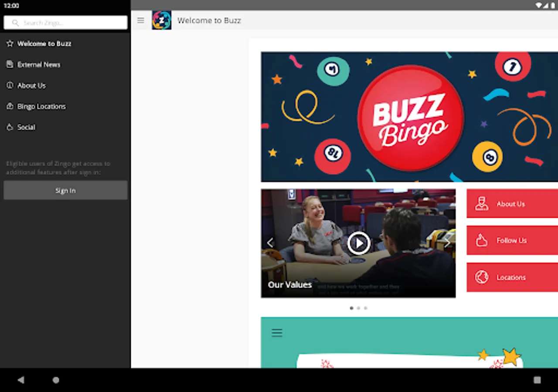Click the hamburger menu icon beside the Zingo logo
Image resolution: width=558 pixels, height=392 pixels.
coord(140,20)
